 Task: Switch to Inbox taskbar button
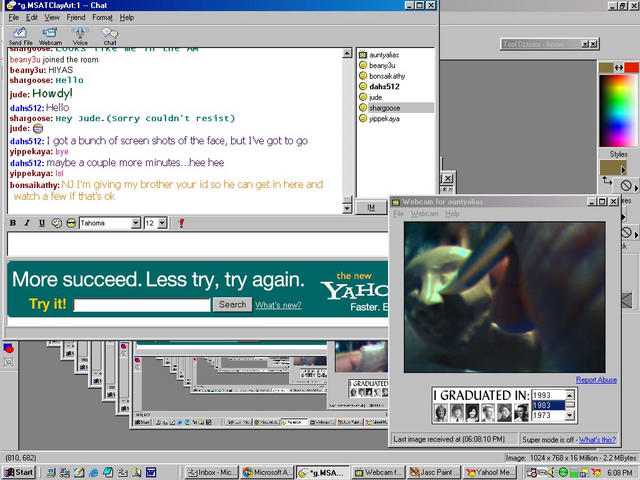(x=211, y=472)
